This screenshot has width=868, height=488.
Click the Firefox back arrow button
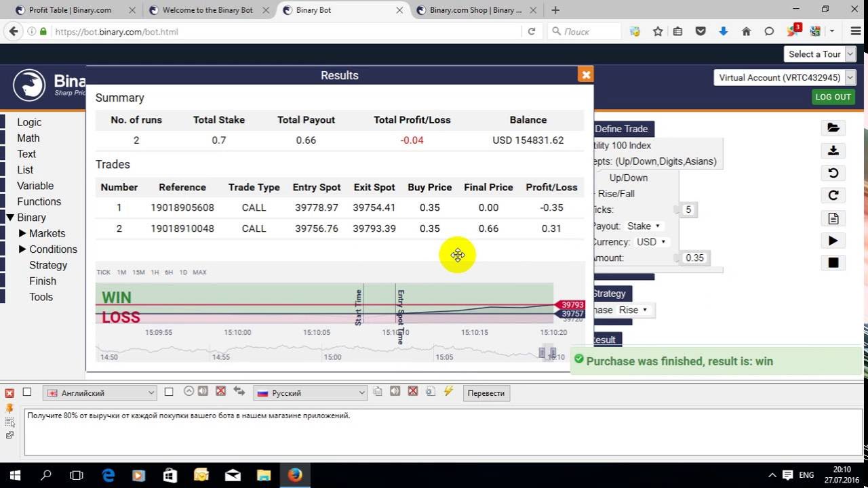(x=12, y=31)
